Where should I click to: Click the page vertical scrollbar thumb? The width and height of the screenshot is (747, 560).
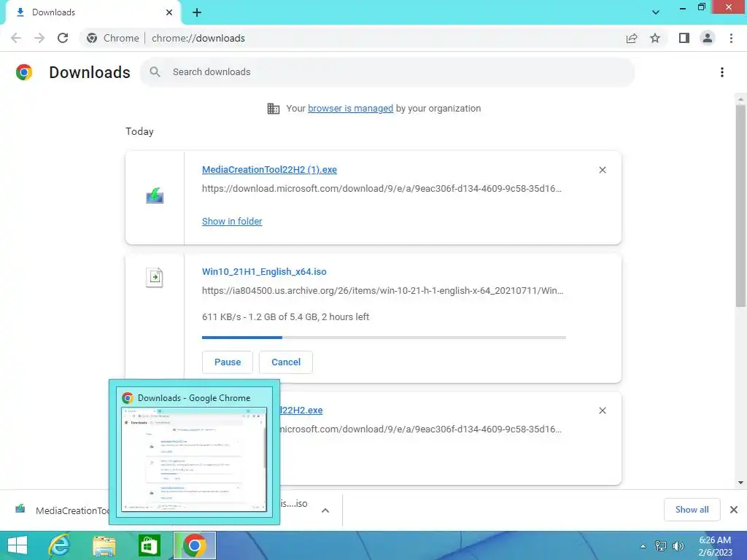[x=740, y=206]
